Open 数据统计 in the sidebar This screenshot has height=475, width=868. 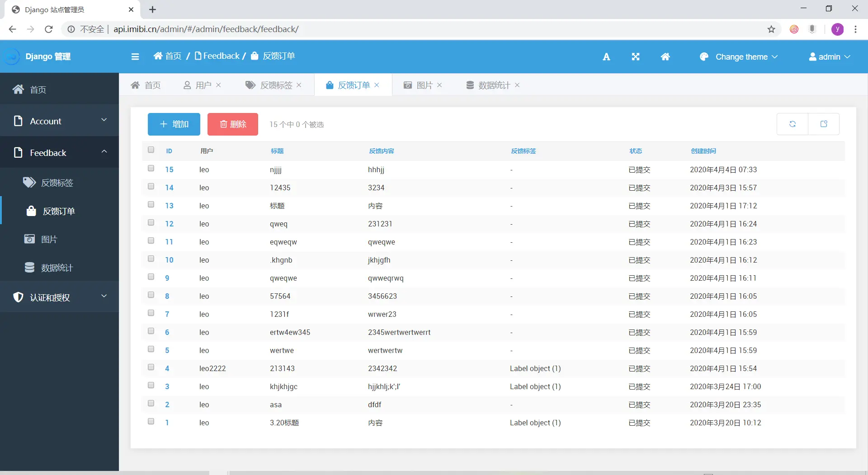pos(59,268)
